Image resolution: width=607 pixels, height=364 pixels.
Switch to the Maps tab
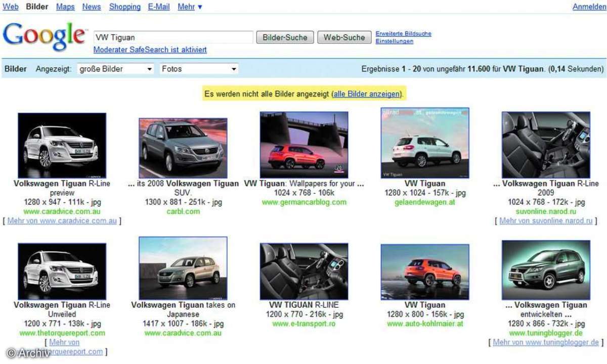pyautogui.click(x=65, y=7)
